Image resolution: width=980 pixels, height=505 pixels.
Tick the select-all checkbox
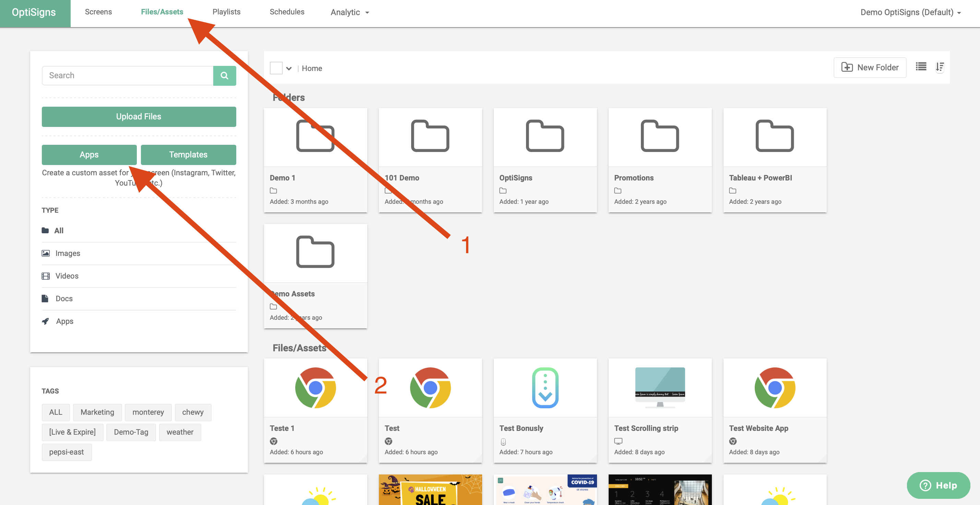pyautogui.click(x=276, y=68)
